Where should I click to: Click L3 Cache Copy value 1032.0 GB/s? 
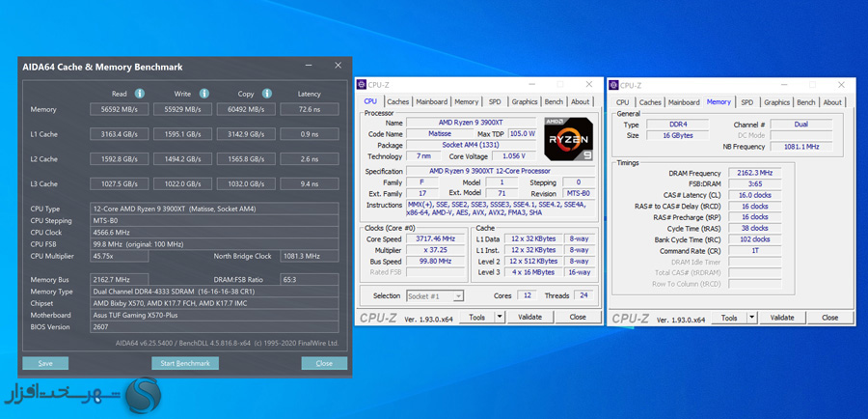[x=246, y=184]
